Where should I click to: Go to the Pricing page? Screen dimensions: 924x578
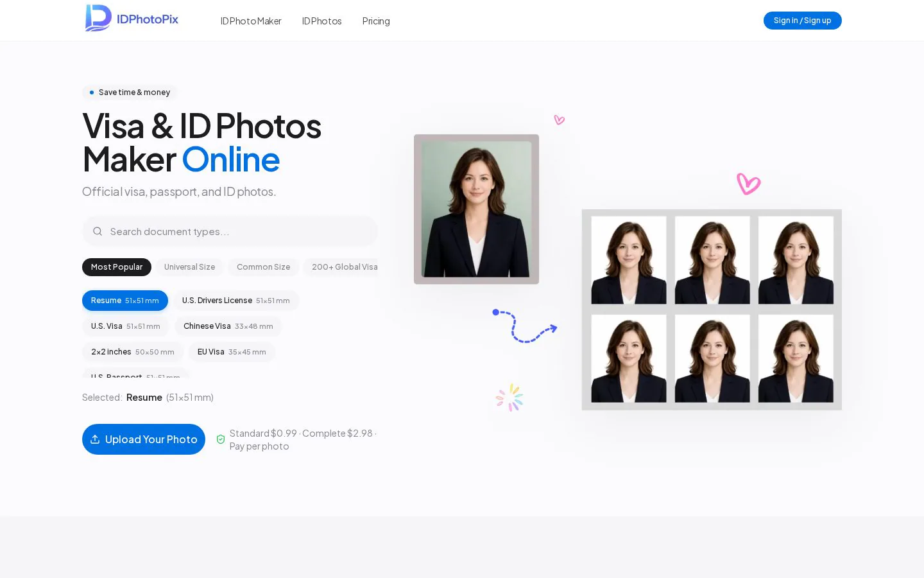(x=376, y=21)
